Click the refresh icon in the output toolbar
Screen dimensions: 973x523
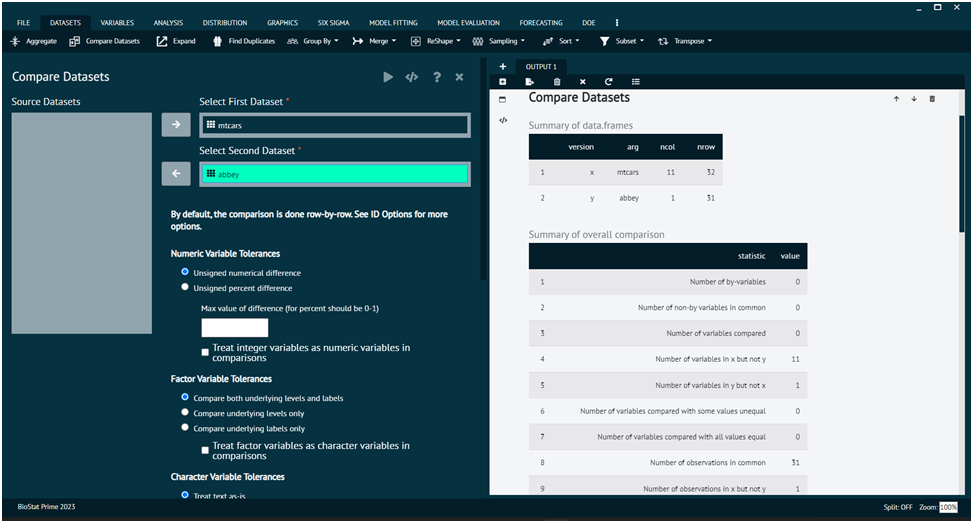point(608,82)
